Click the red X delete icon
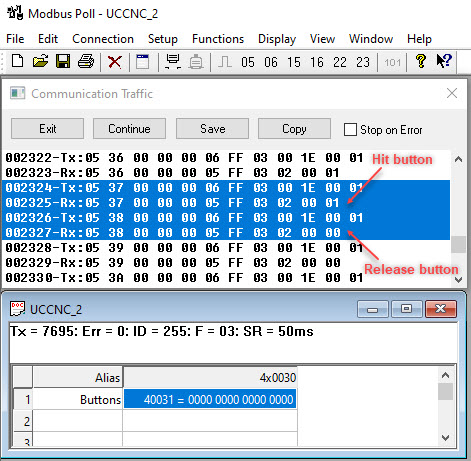This screenshot has width=471, height=461. pyautogui.click(x=115, y=62)
